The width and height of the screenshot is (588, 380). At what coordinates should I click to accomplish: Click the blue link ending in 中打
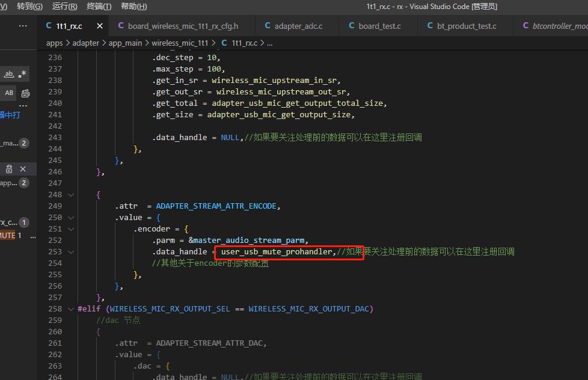coord(10,115)
